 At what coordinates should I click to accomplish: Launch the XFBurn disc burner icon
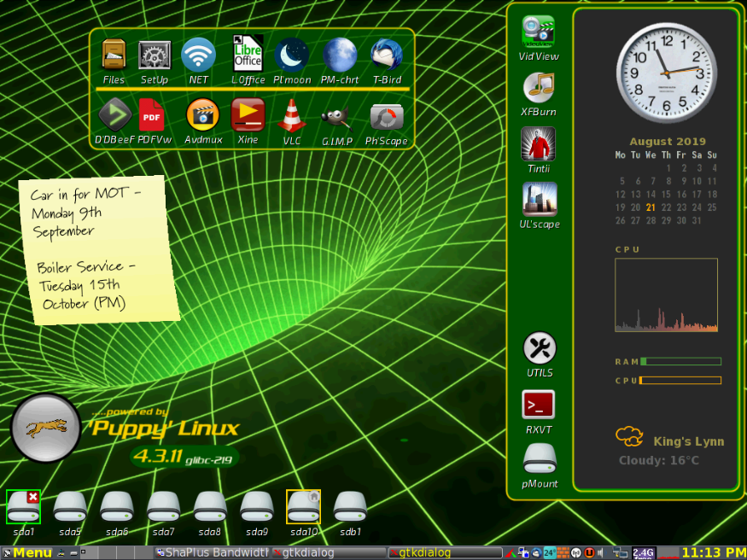(x=539, y=88)
